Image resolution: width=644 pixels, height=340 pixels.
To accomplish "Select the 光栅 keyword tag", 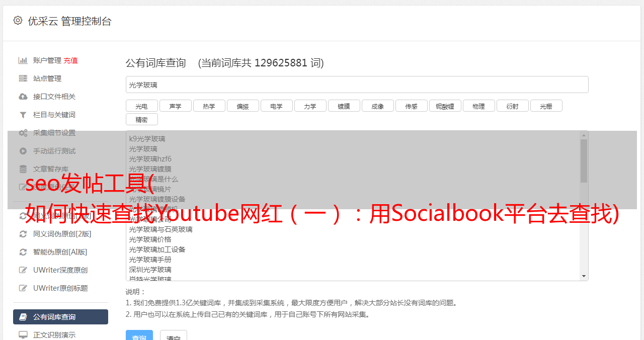I will tap(546, 106).
